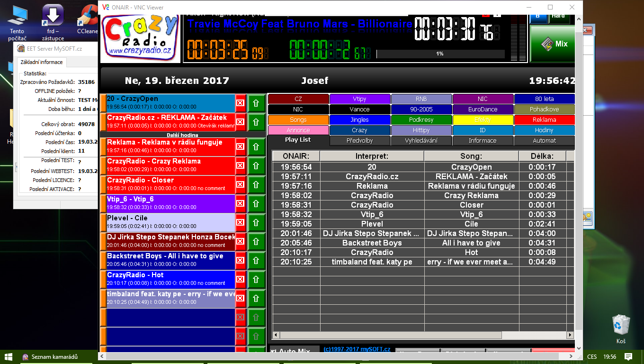Click the Délka: column header

[542, 156]
